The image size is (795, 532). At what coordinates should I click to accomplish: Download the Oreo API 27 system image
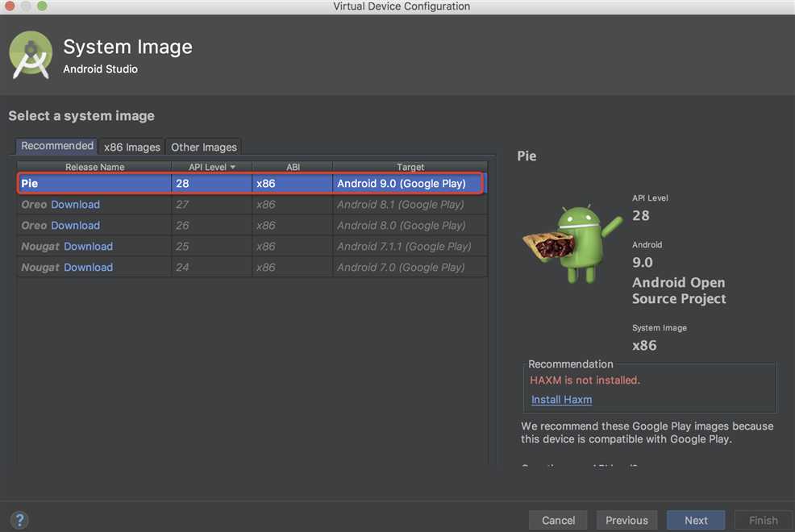[75, 205]
